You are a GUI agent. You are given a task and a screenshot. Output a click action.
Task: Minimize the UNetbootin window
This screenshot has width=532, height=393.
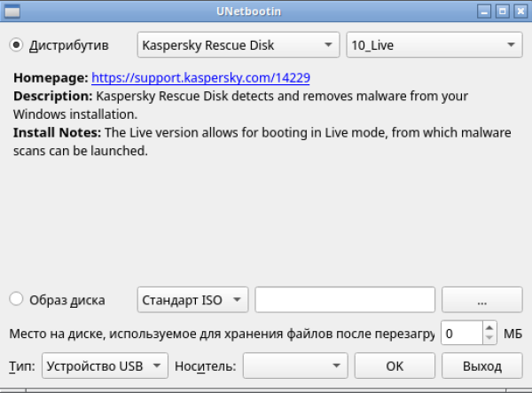tap(484, 12)
